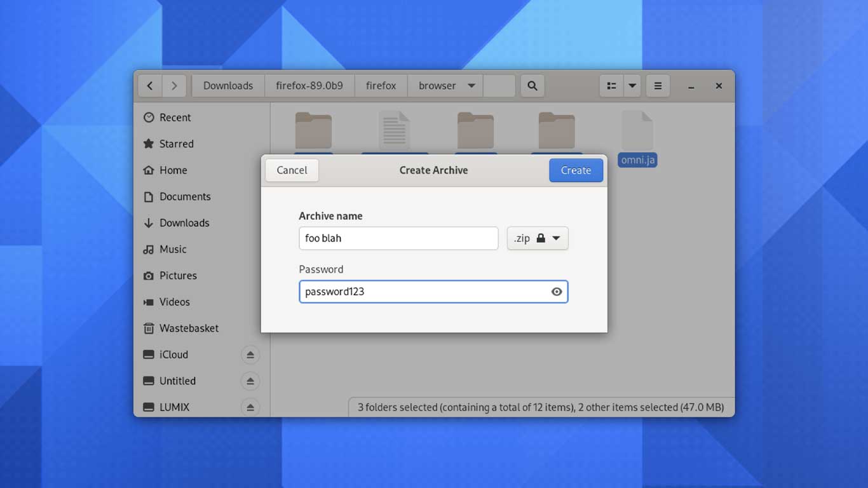Toggle list view icon in header
The height and width of the screenshot is (488, 868).
pos(611,86)
